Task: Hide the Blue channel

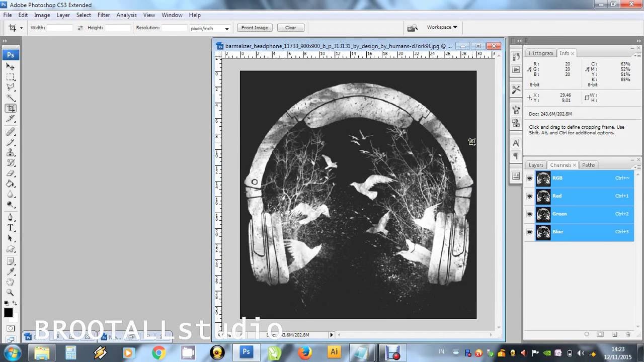Action: click(529, 232)
